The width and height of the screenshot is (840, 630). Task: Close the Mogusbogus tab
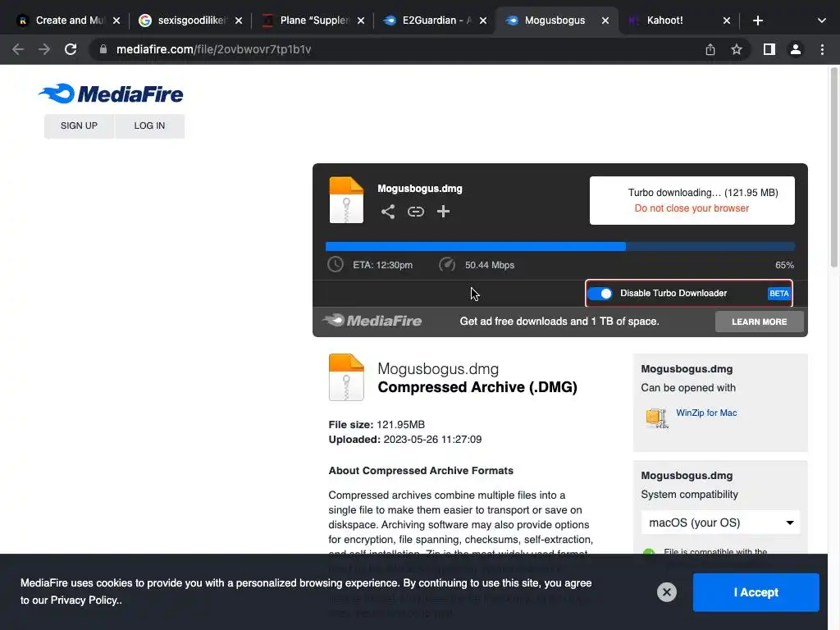605,21
